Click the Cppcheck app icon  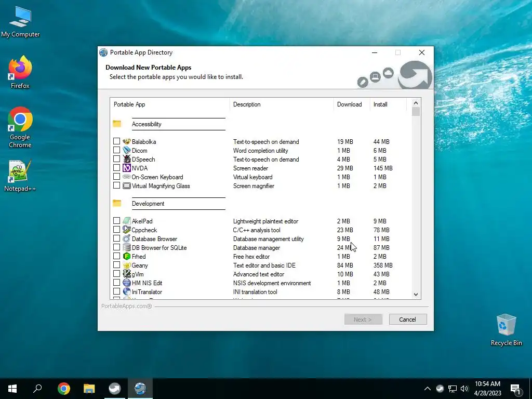pos(127,230)
